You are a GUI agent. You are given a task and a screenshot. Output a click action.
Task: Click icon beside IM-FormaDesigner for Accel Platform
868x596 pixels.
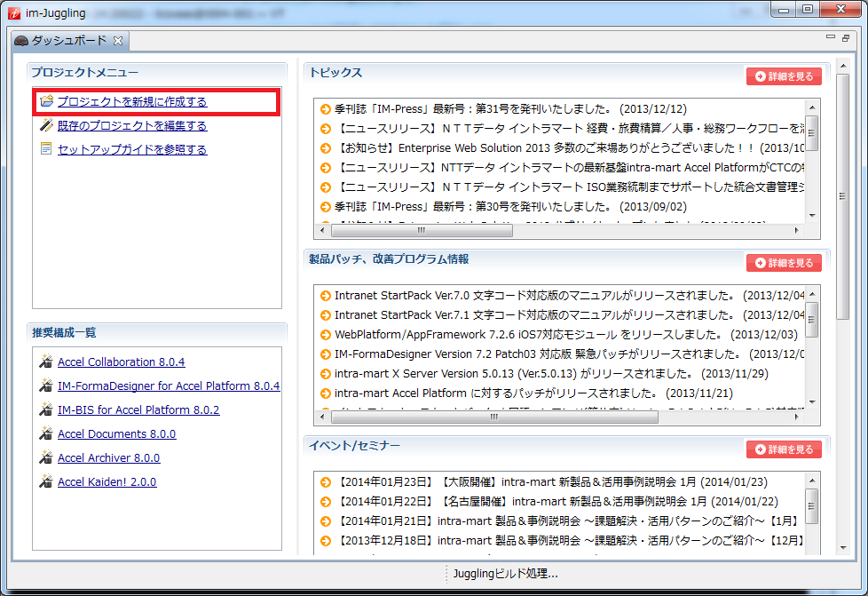pyautogui.click(x=46, y=385)
